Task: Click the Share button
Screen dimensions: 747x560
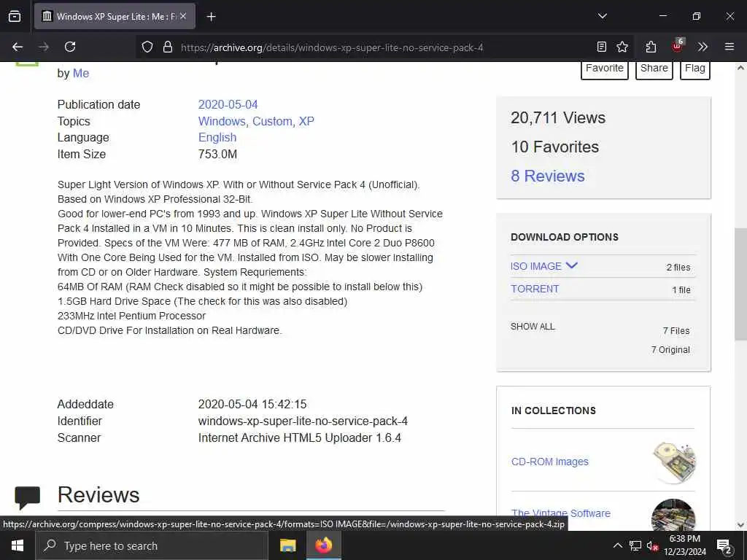Action: point(654,69)
